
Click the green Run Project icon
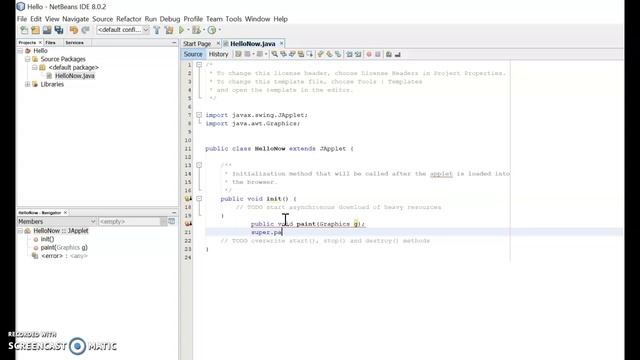click(182, 30)
